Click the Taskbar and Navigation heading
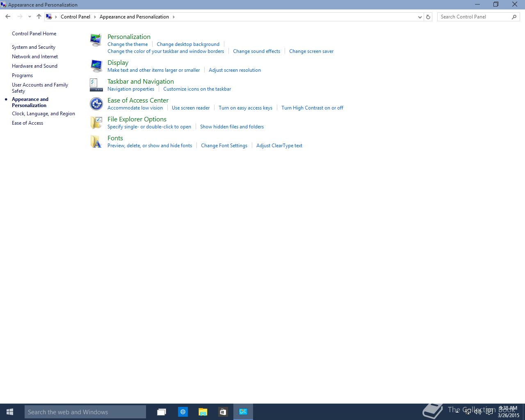Image resolution: width=525 pixels, height=420 pixels. pyautogui.click(x=141, y=81)
